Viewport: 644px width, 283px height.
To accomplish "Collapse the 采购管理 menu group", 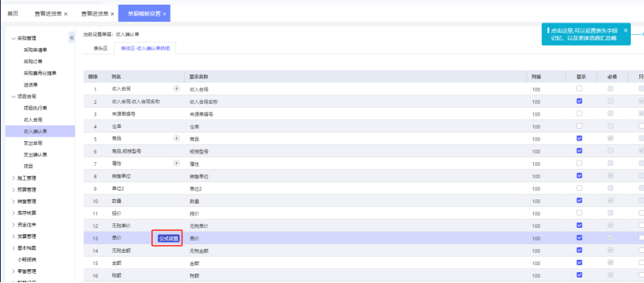I will (x=13, y=38).
